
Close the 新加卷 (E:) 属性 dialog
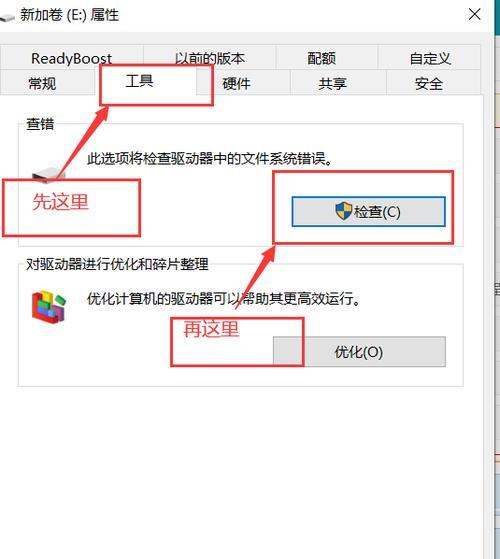click(x=474, y=15)
